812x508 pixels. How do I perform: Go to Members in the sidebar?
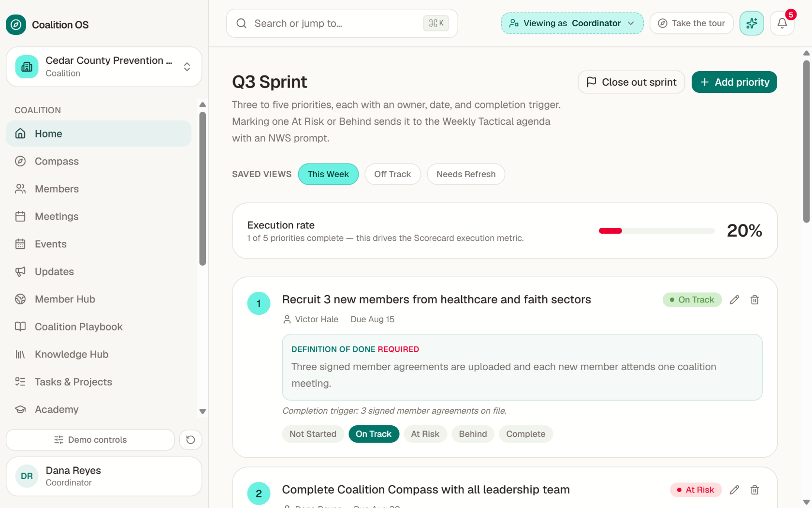coord(99,189)
